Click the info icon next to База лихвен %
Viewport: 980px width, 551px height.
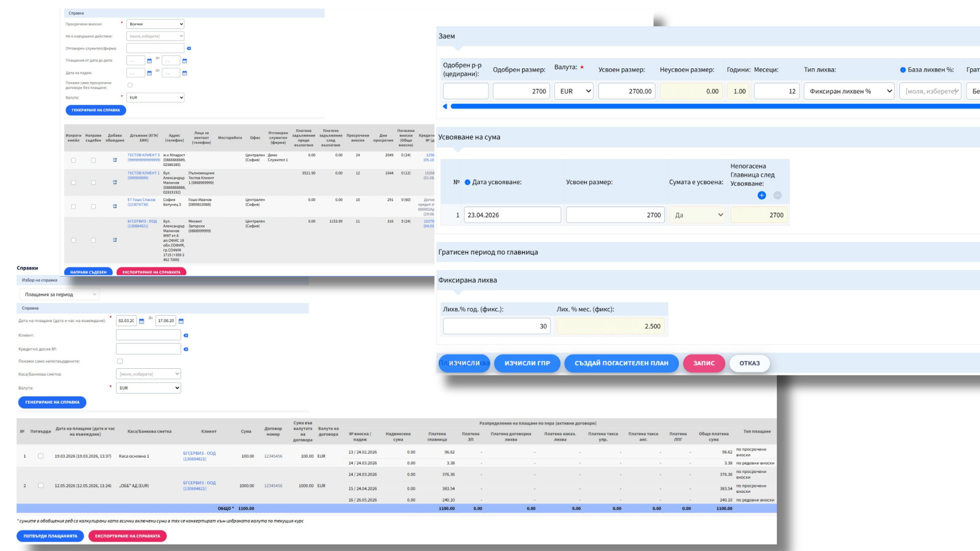pos(902,70)
